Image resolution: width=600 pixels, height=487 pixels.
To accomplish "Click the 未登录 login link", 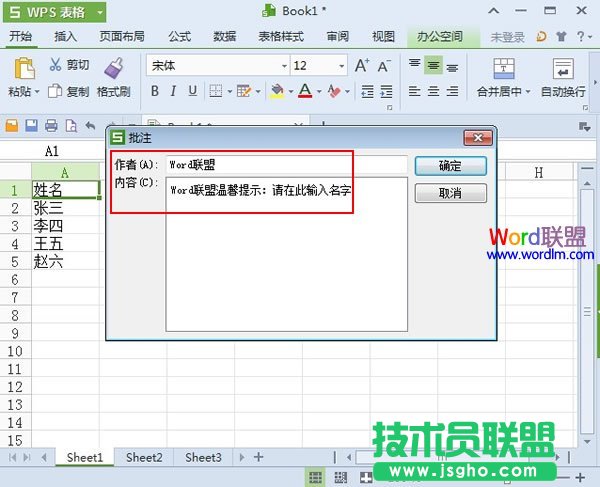I will point(507,37).
